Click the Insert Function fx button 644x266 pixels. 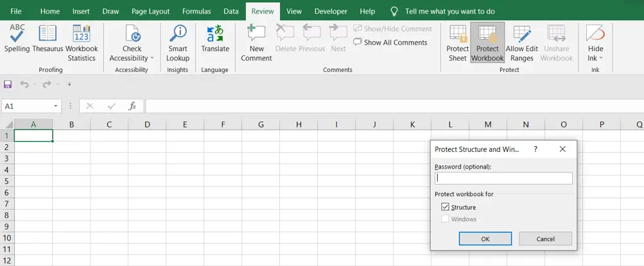pyautogui.click(x=132, y=106)
